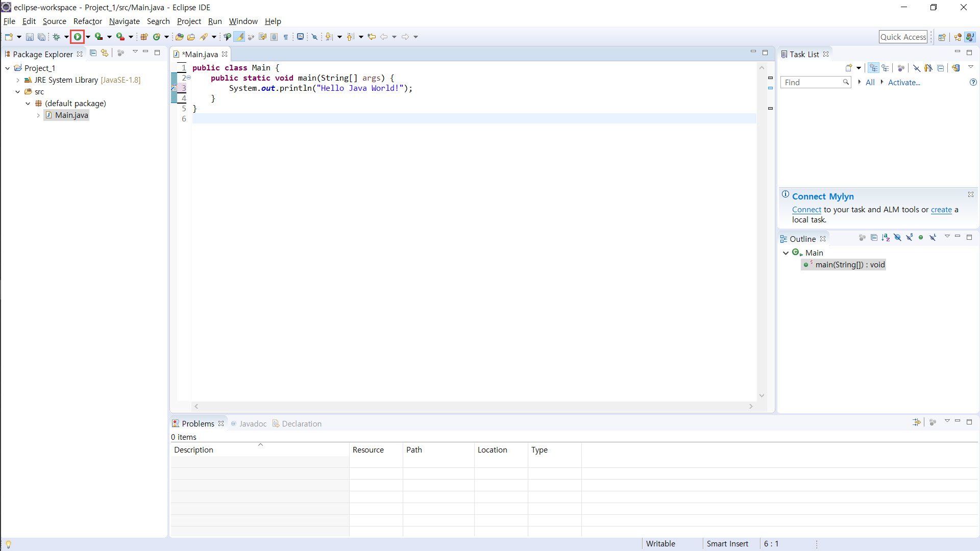Open the Refactor menu

[88, 21]
